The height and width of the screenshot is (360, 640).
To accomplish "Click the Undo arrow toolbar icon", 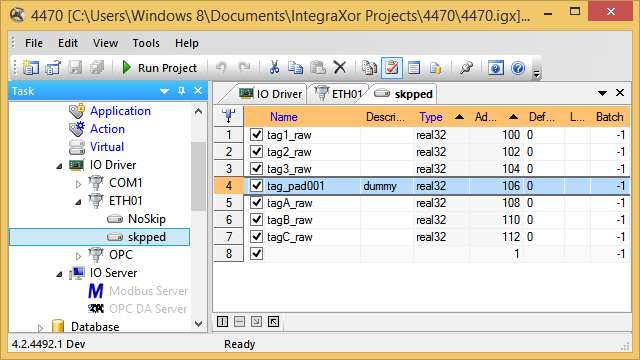I will pos(221,68).
